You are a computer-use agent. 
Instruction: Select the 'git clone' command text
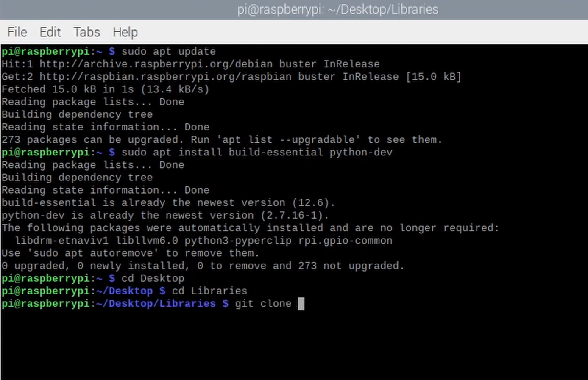point(263,303)
